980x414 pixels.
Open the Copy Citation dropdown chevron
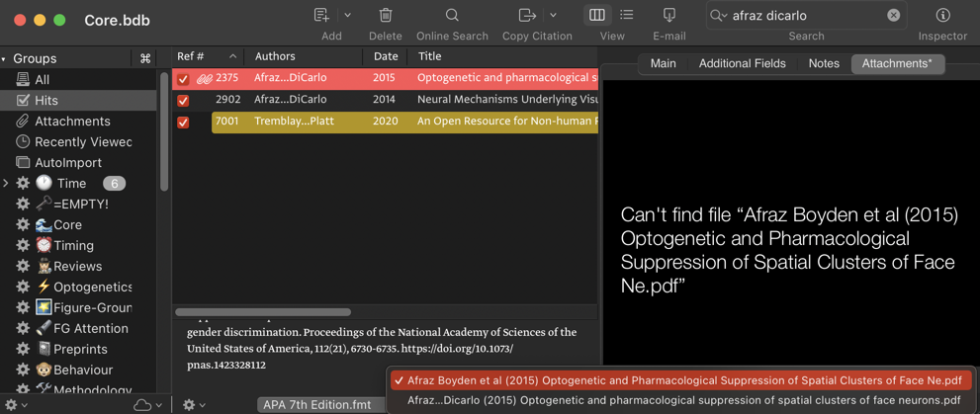(x=553, y=15)
